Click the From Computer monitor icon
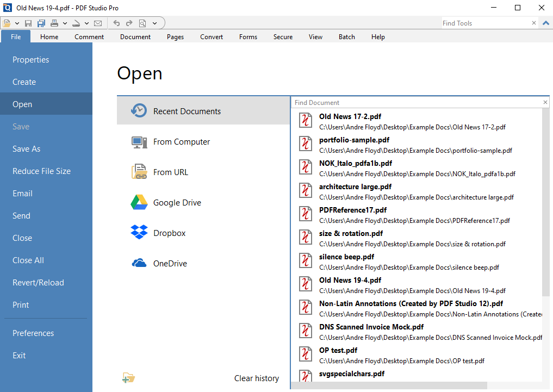The width and height of the screenshot is (553, 392). (x=139, y=142)
